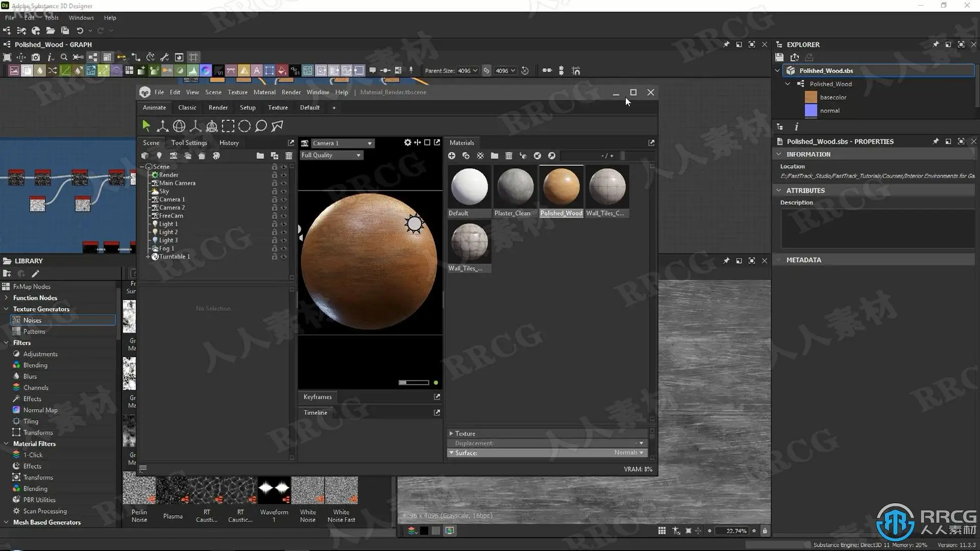Select the circle marquee selection tool
Screen dimensions: 980x551
pyautogui.click(x=244, y=126)
